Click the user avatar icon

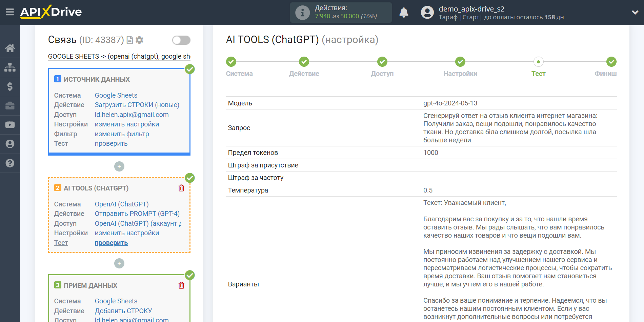[427, 13]
